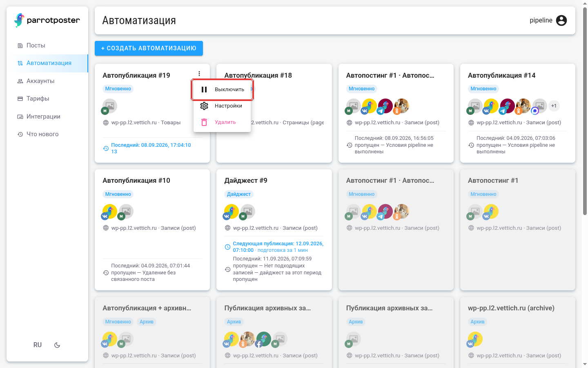Screen dimensions: 588x368
Task: Click Удалить in the popup menu
Action: pyautogui.click(x=222, y=122)
